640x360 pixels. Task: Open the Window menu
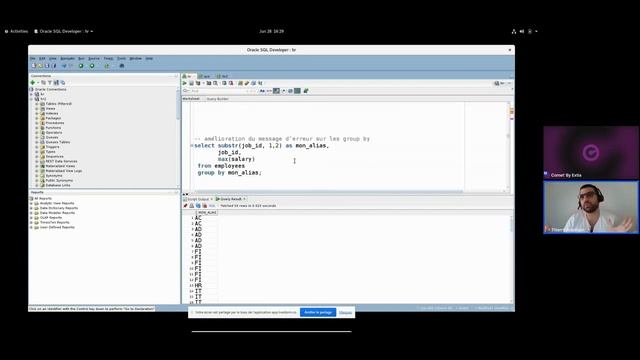click(x=136, y=58)
